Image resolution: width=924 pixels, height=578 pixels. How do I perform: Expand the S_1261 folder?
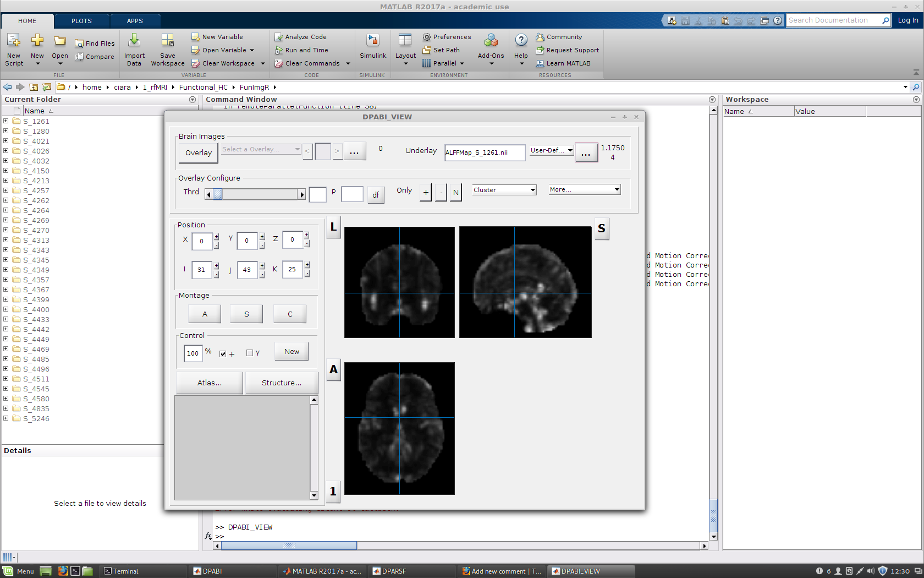(5, 121)
